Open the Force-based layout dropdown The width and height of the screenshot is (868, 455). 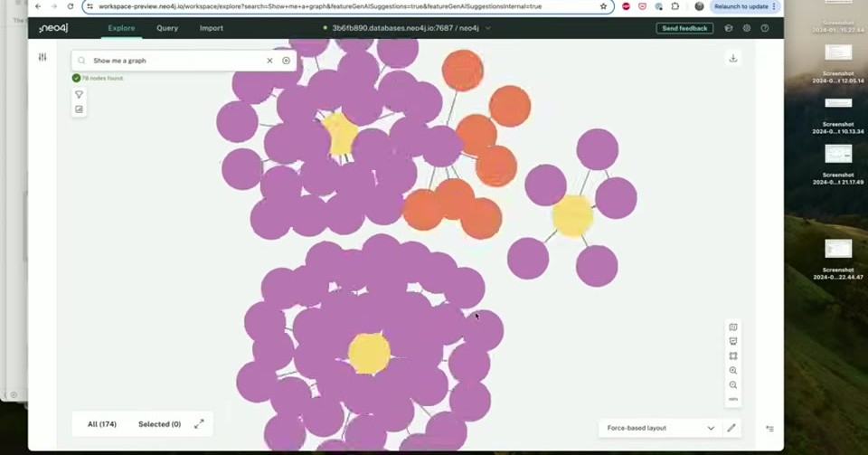click(660, 428)
